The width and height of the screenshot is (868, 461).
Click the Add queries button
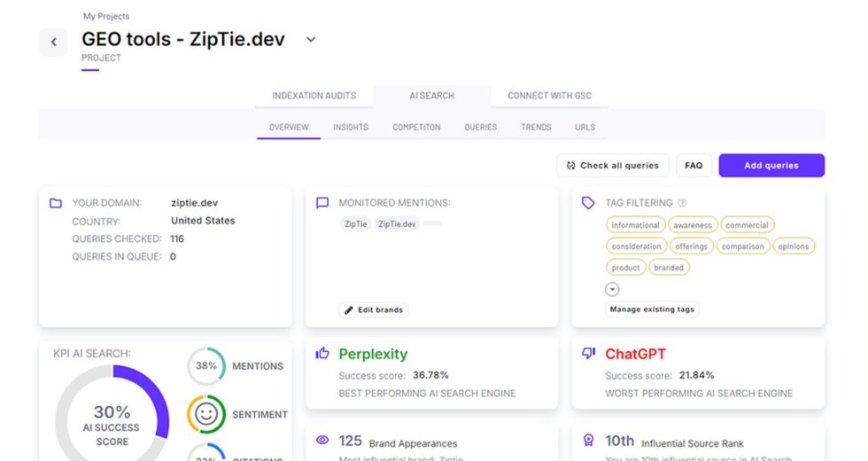coord(771,166)
